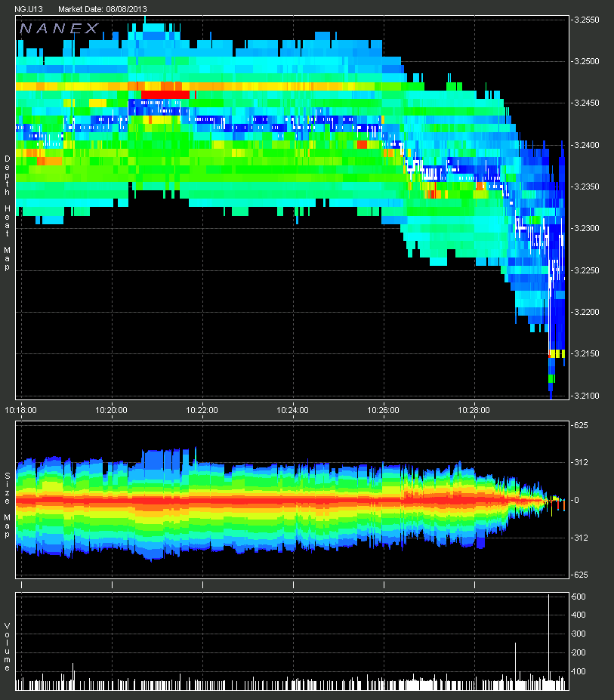Viewport: 614px width, 700px height.
Task: Click the 10:20:00 time axis label
Action: pyautogui.click(x=111, y=410)
